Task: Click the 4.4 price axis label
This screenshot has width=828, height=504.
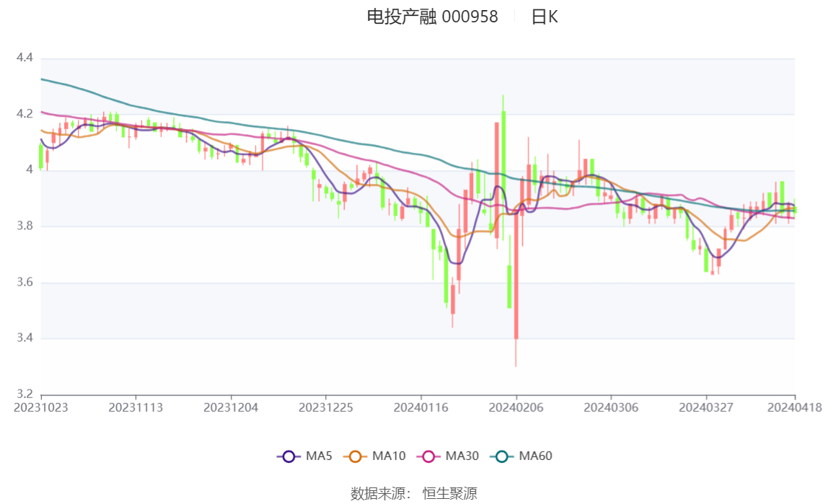Action: tap(25, 58)
